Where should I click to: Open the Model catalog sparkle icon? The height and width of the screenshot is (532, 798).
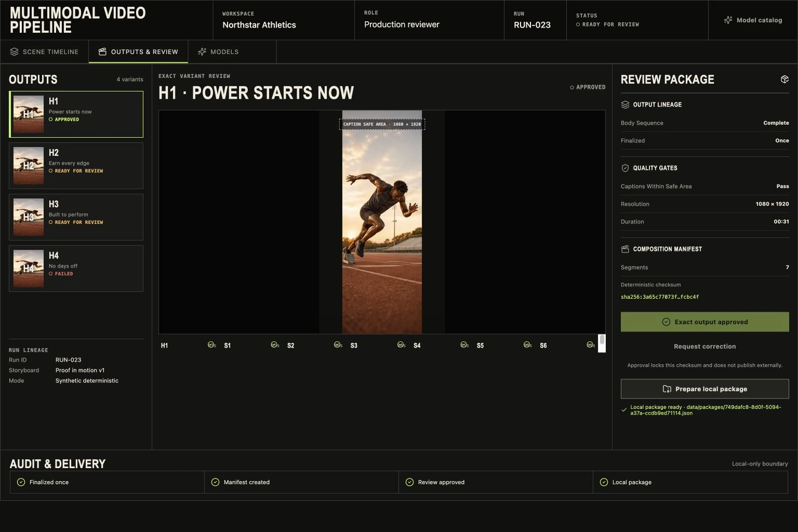pos(728,20)
